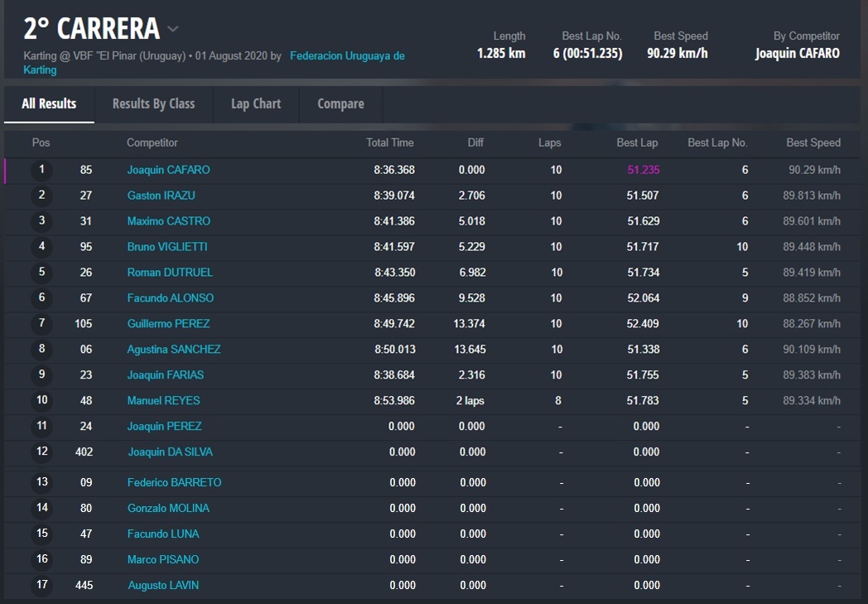The image size is (868, 604).
Task: Click the position 10 circle badge
Action: coord(41,400)
